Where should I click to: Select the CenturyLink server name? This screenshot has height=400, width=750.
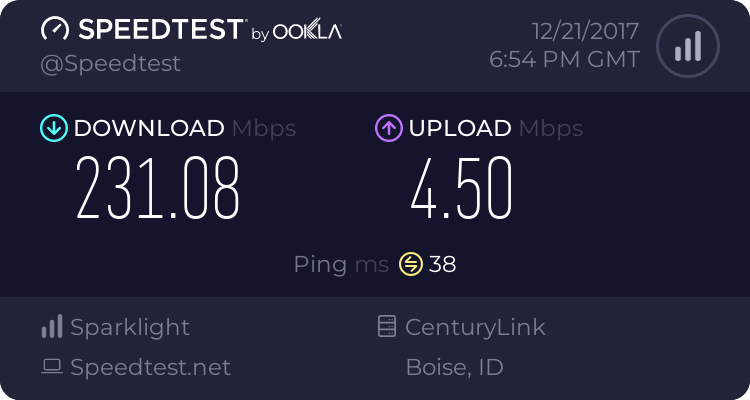pos(475,327)
